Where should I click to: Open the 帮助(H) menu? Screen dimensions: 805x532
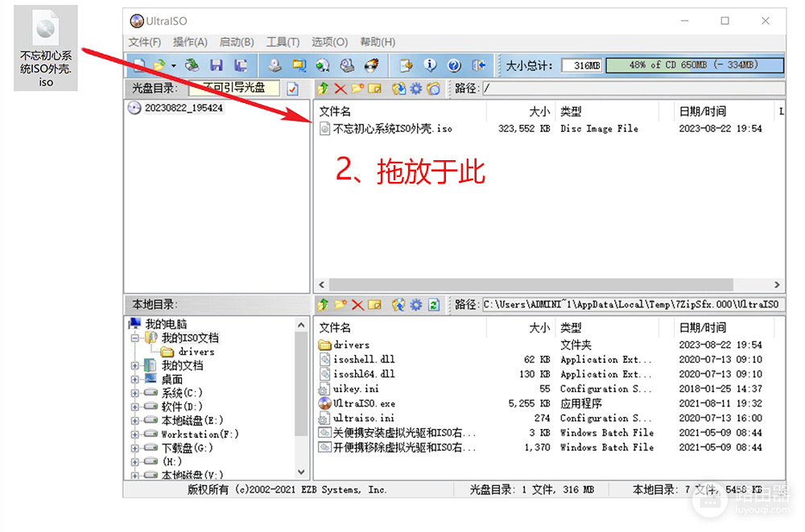click(x=378, y=42)
